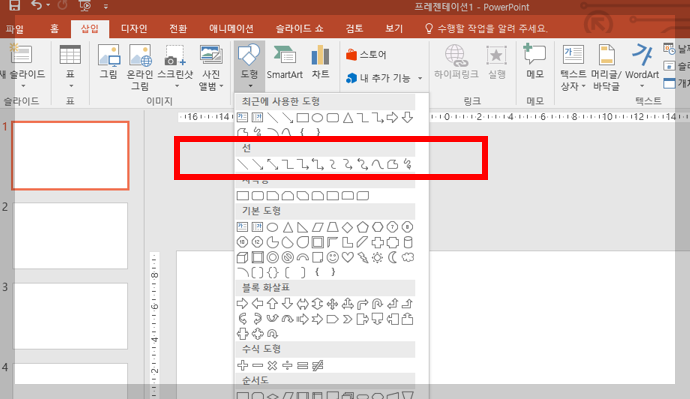Select the cube shape

pos(242,257)
